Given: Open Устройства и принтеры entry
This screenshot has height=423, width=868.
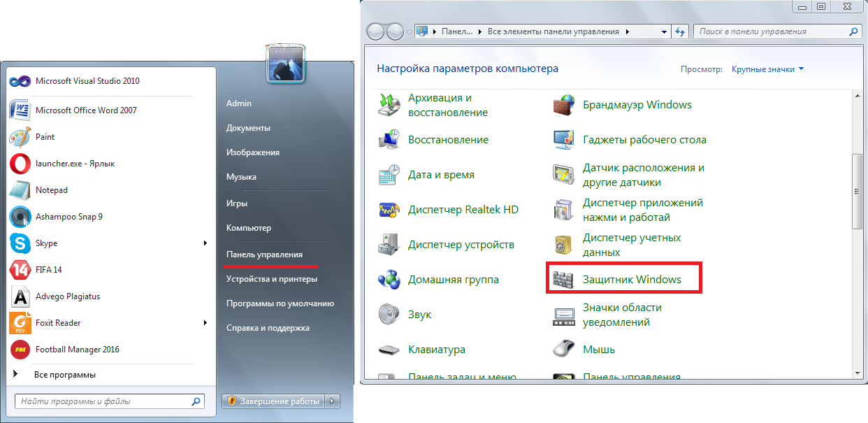Looking at the screenshot, I should tap(272, 279).
